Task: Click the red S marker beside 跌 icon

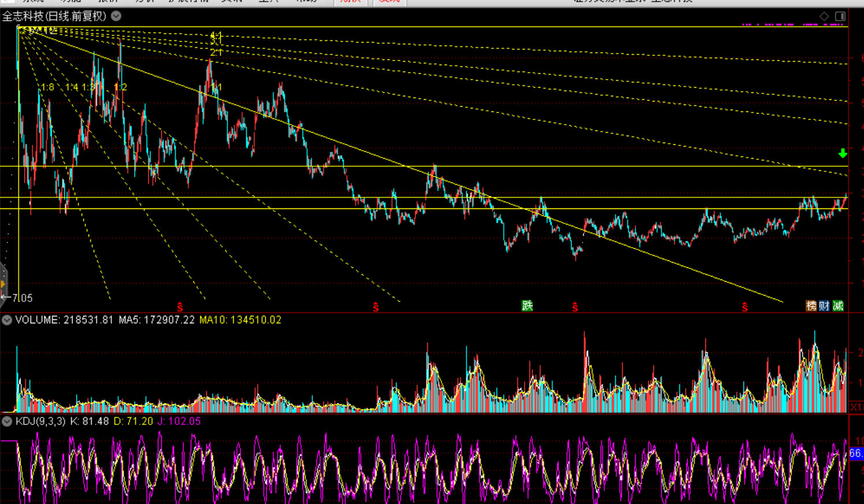Action: click(x=575, y=307)
